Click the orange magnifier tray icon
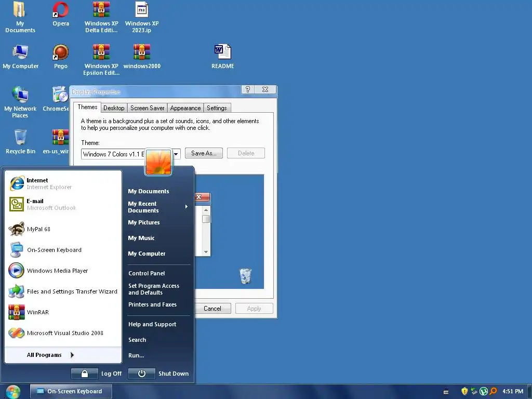 [x=494, y=391]
